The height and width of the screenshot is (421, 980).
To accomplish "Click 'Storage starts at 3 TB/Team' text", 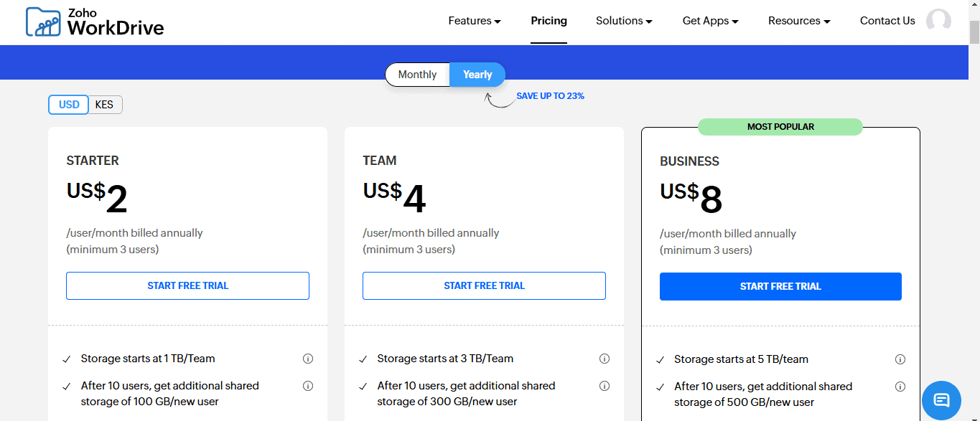I will point(446,359).
